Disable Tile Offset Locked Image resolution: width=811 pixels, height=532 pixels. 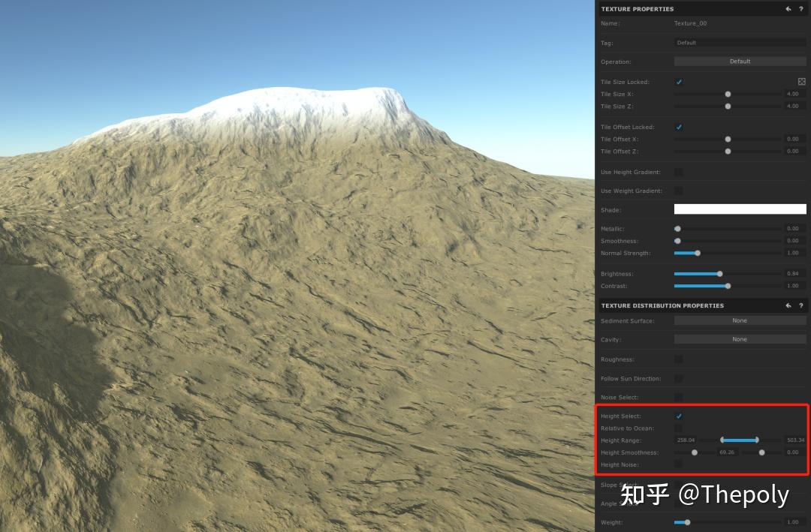click(x=679, y=127)
